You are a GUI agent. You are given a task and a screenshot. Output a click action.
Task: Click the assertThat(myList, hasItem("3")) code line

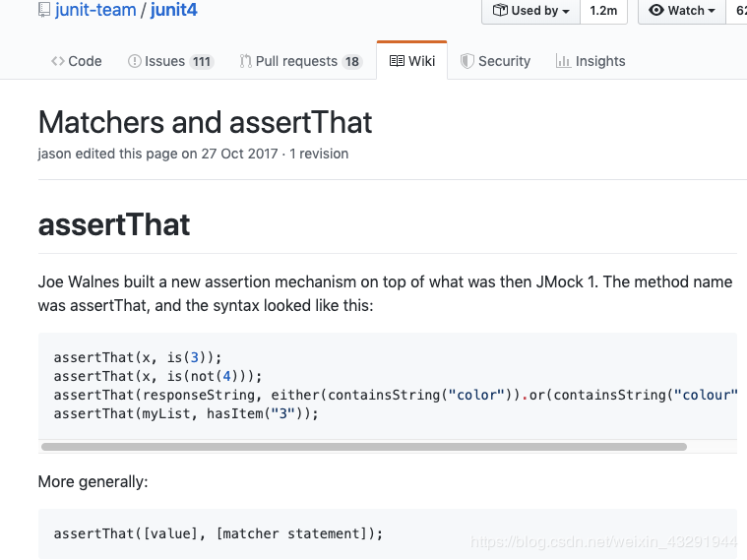186,413
